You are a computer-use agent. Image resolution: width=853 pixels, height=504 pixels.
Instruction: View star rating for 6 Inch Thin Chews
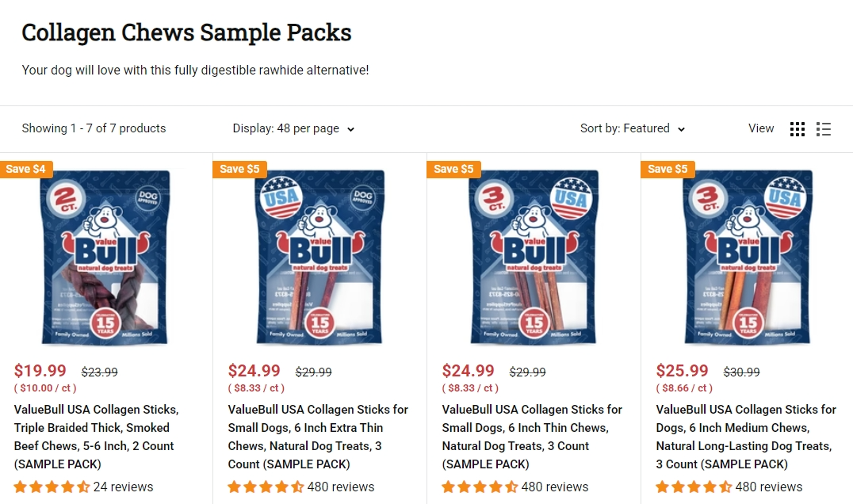coord(480,487)
